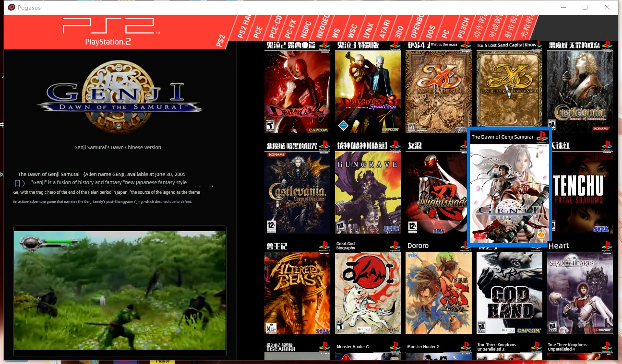This screenshot has height=364, width=622.
Task: Choose Castlevania Curse of Darkness game
Action: [x=297, y=192]
